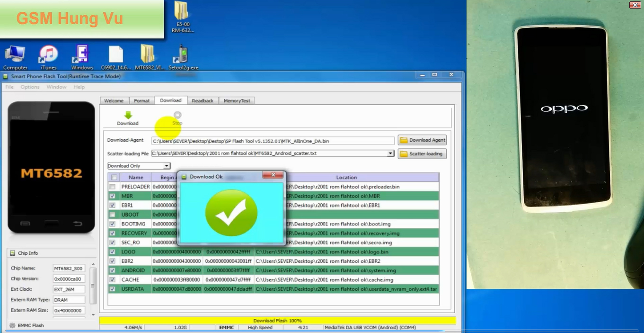Open Scatter-loading folder browser

pos(422,153)
